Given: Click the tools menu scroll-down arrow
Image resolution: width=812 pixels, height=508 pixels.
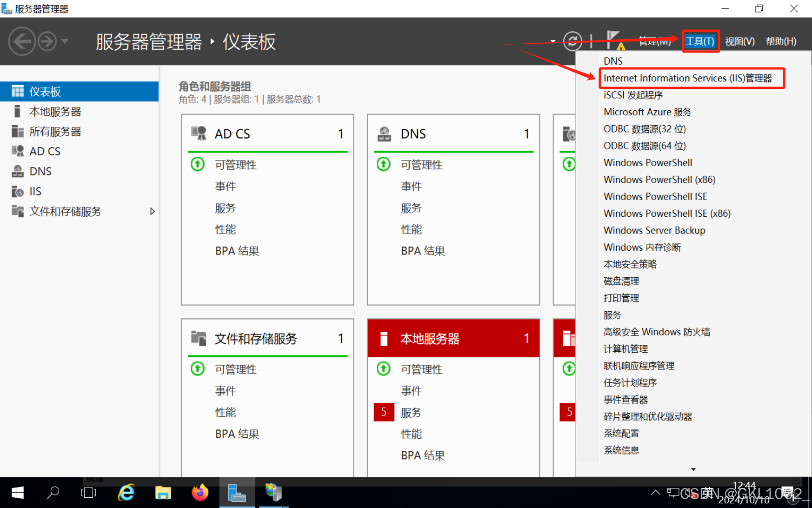Looking at the screenshot, I should coord(693,469).
